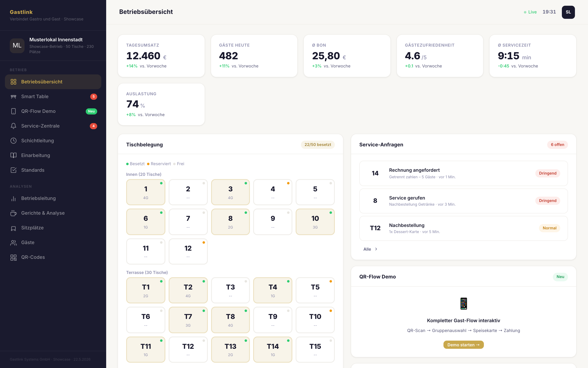Image resolution: width=588 pixels, height=368 pixels.
Task: Open Service-Zentrale menu item
Action: 53,126
